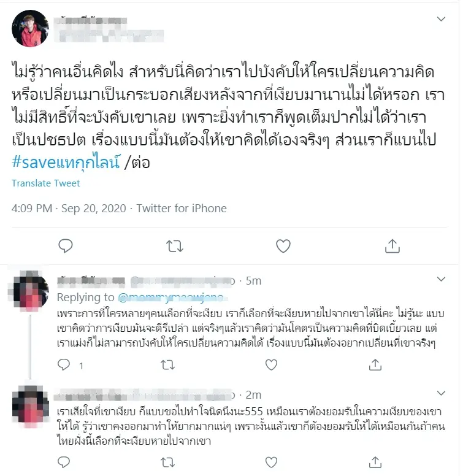Image resolution: width=463 pixels, height=476 pixels.
Task: Share the main tweet
Action: pos(392,246)
